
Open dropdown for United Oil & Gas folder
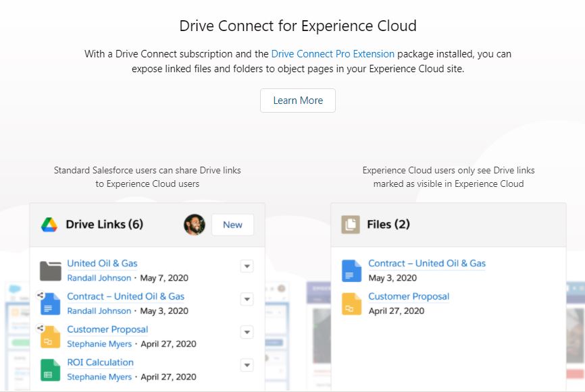pyautogui.click(x=247, y=266)
